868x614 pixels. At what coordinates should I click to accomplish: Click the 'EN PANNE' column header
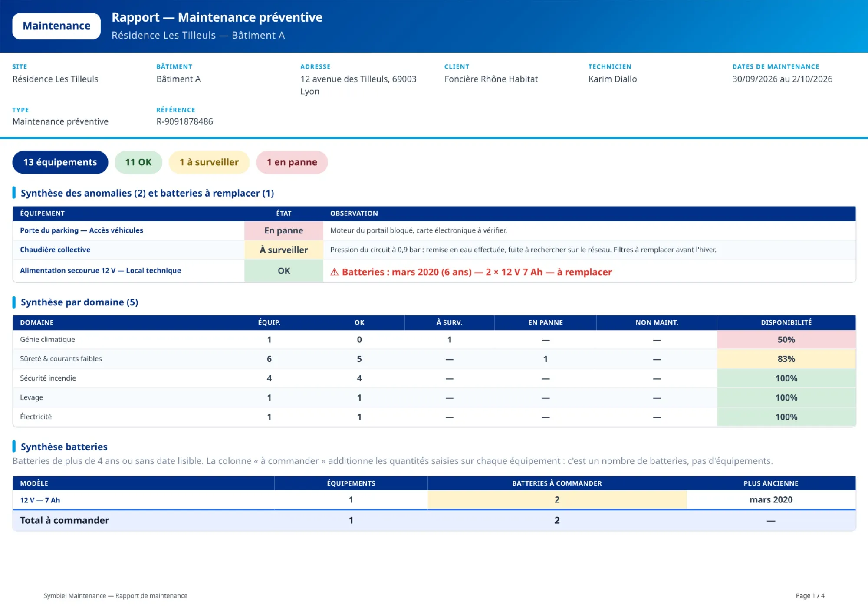(x=546, y=323)
